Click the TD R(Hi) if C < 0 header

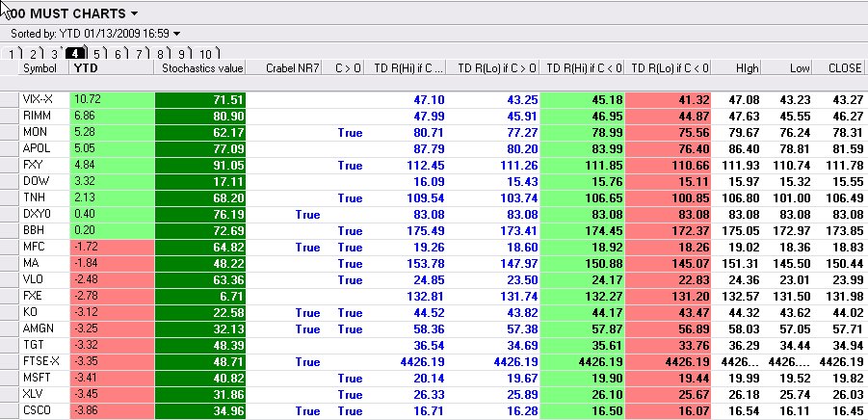(x=582, y=68)
